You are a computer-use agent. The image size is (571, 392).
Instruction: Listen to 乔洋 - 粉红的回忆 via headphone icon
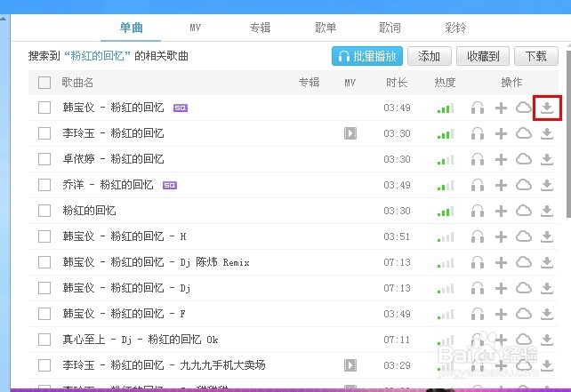[x=478, y=185]
